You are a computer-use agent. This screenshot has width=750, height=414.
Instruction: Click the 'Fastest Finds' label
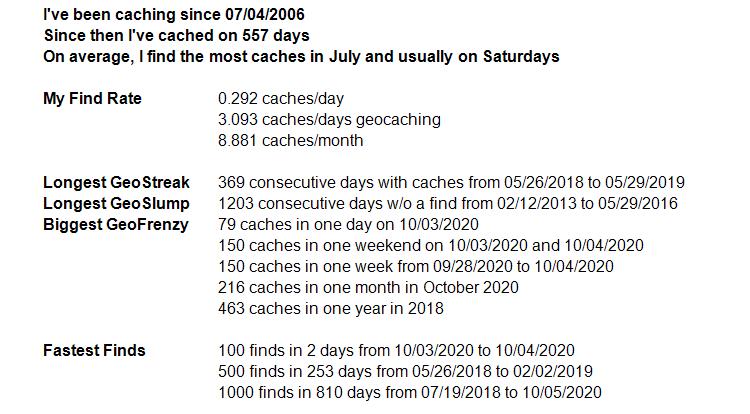point(94,350)
